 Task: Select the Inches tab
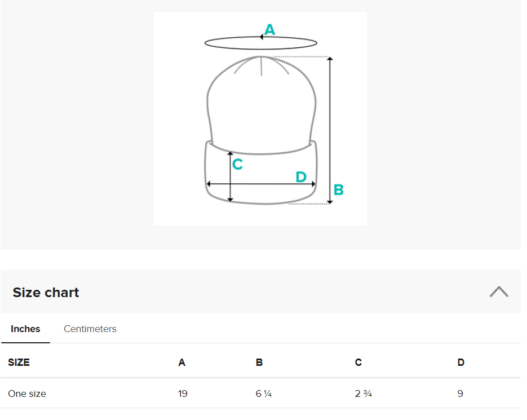click(x=25, y=329)
